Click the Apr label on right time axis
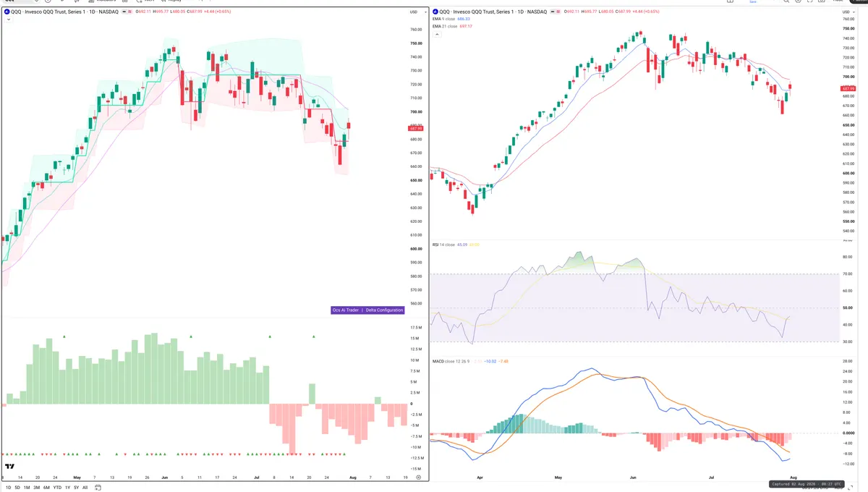Image resolution: width=868 pixels, height=492 pixels. pyautogui.click(x=480, y=478)
